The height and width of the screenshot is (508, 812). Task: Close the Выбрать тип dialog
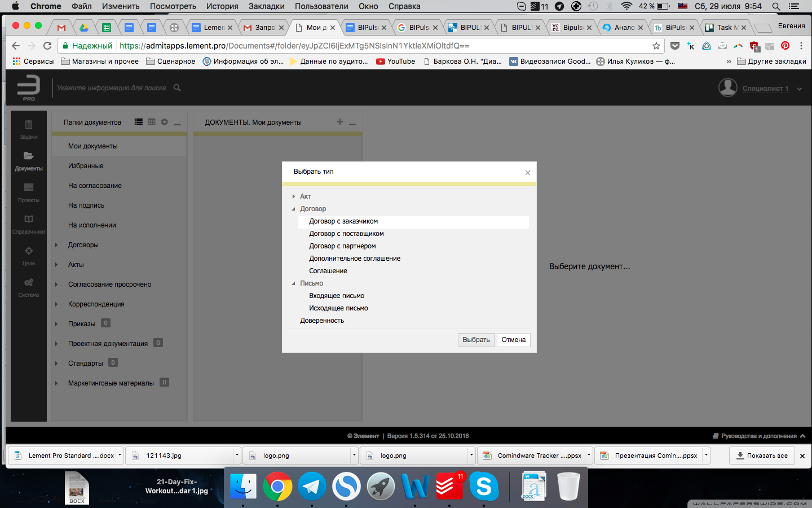click(x=528, y=173)
